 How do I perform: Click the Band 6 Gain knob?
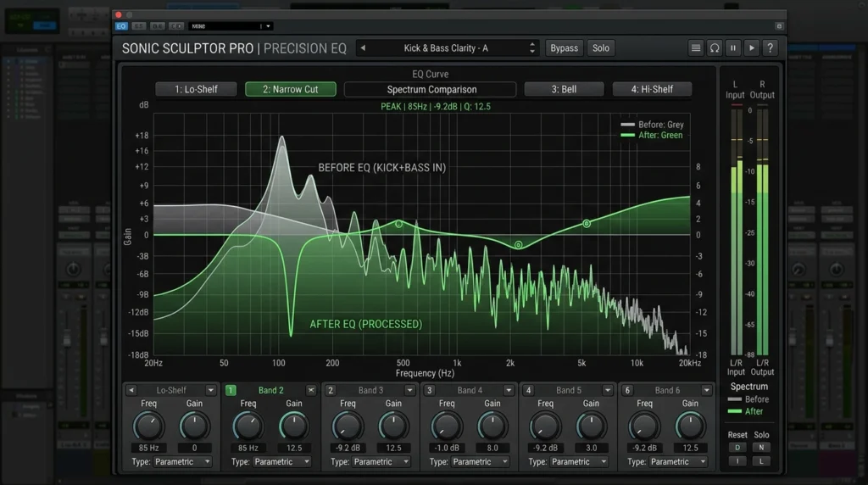click(x=690, y=426)
